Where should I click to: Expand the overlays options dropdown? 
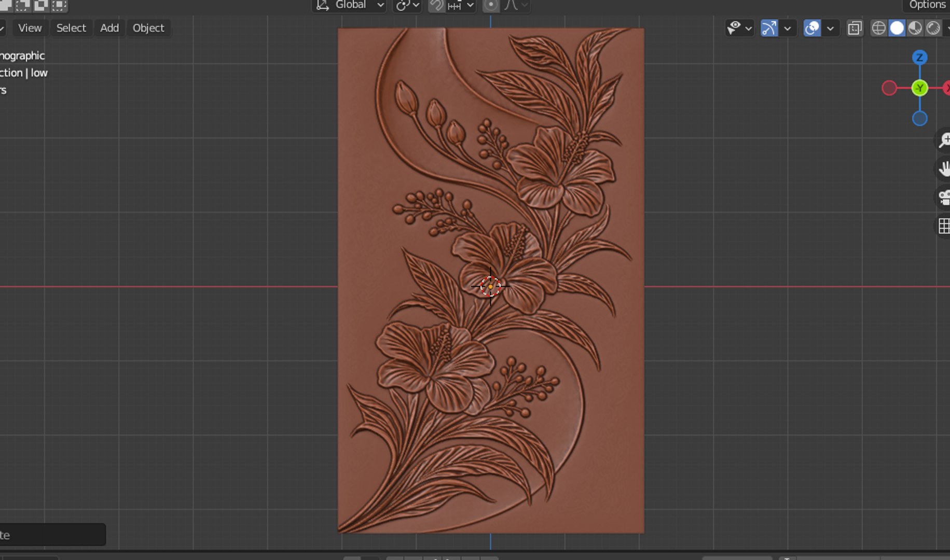[830, 28]
